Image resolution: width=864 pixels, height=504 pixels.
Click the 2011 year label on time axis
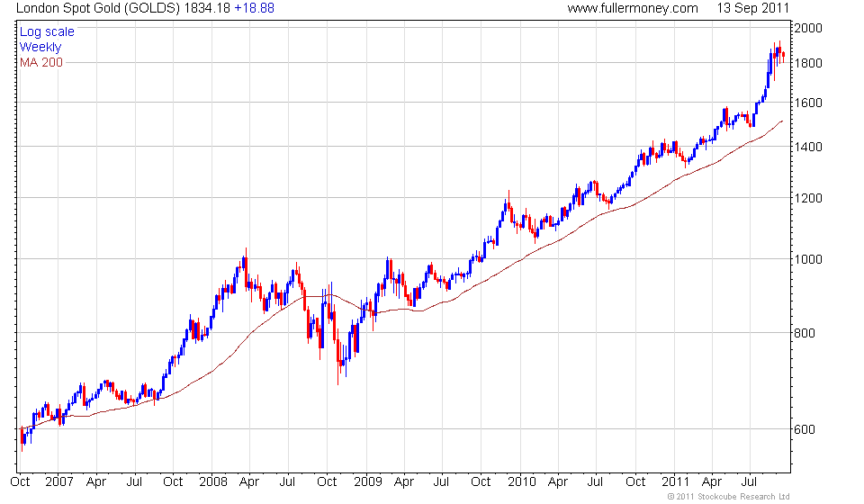(676, 482)
